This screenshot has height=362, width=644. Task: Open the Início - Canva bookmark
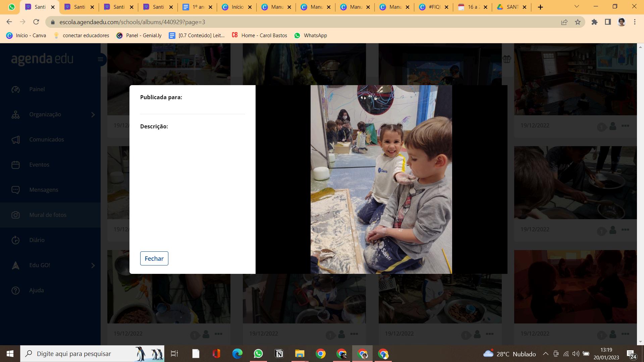(x=26, y=36)
